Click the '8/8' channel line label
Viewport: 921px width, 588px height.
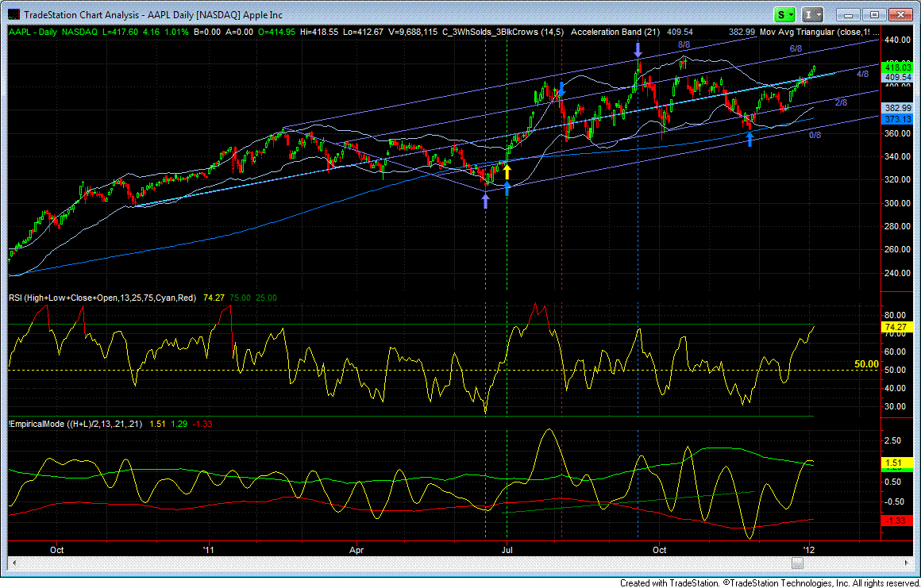(x=684, y=44)
